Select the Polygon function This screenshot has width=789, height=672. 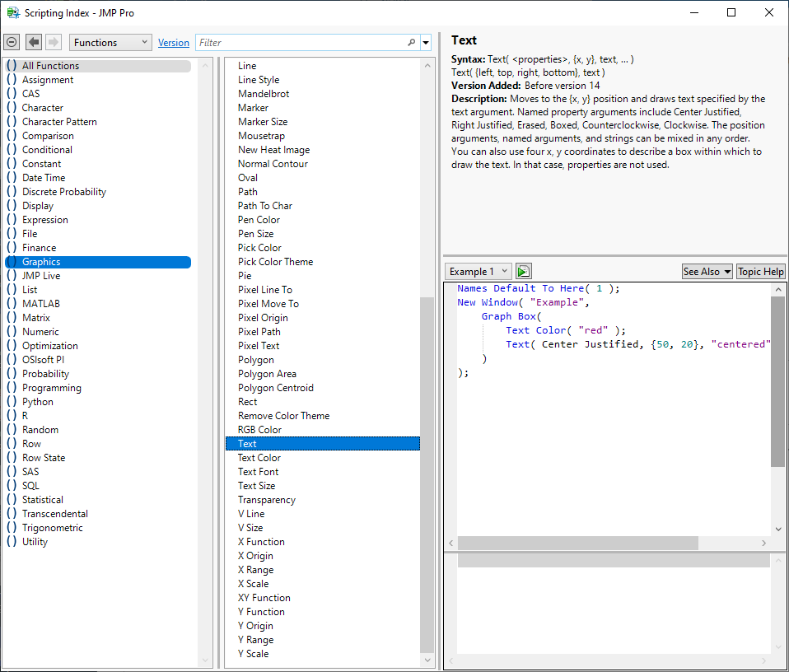point(254,359)
